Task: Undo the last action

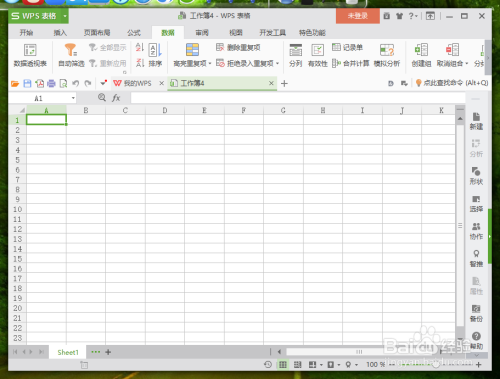Action: (x=76, y=83)
